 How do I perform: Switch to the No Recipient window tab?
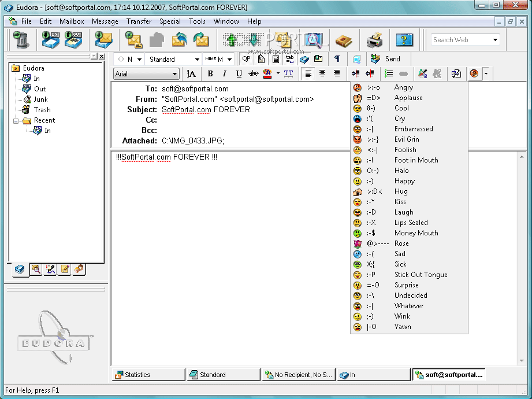point(298,375)
